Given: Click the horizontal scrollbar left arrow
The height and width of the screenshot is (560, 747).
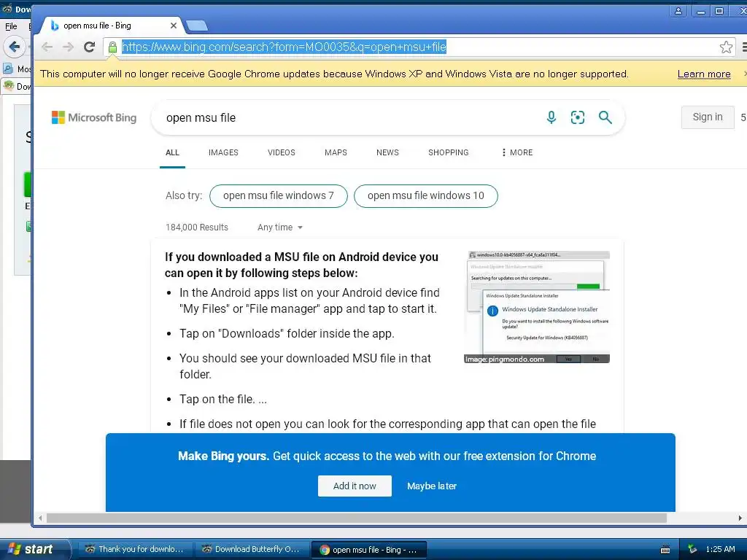Looking at the screenshot, I should click(41, 518).
